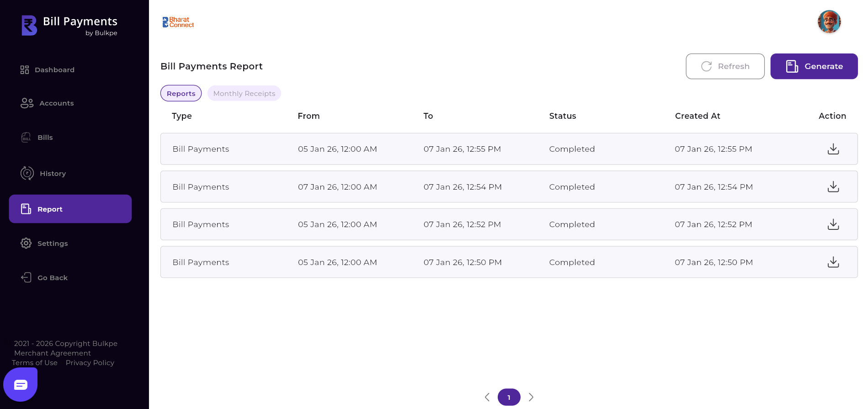Click the Generate report button
The image size is (868, 409).
coord(814,66)
